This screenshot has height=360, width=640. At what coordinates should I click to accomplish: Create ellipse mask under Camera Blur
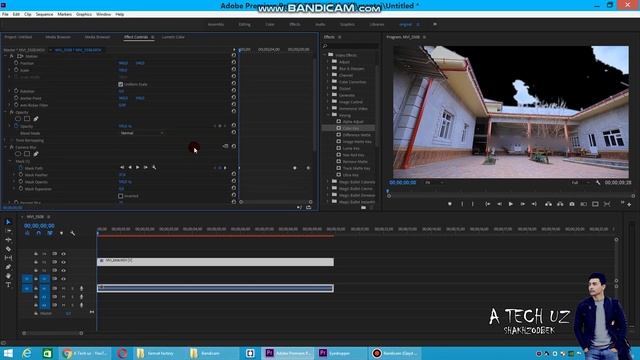coord(18,154)
